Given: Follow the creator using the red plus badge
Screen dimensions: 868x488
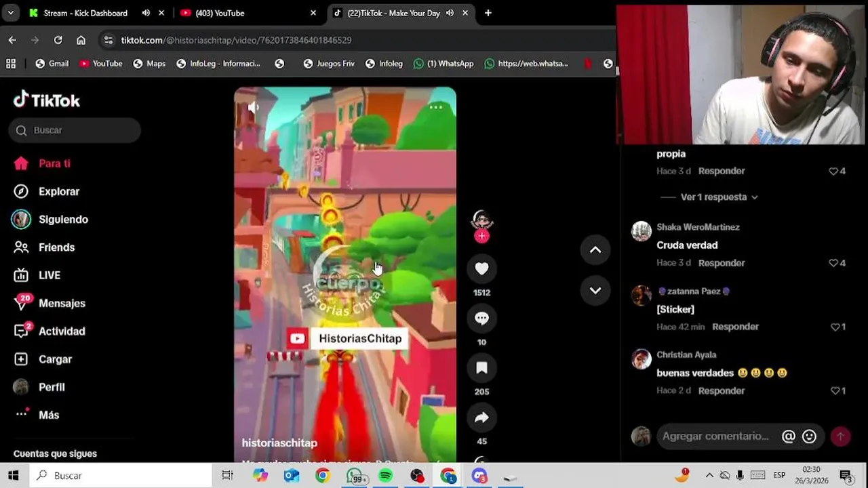Looking at the screenshot, I should pos(481,236).
